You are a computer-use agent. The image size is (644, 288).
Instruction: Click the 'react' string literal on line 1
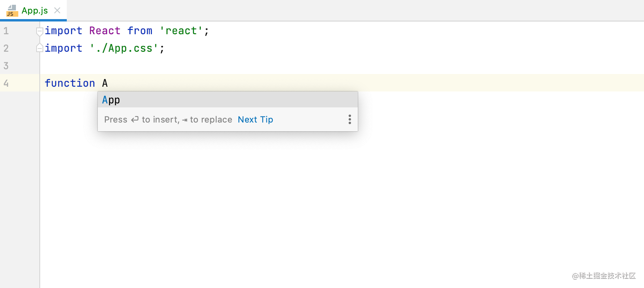pos(181,31)
